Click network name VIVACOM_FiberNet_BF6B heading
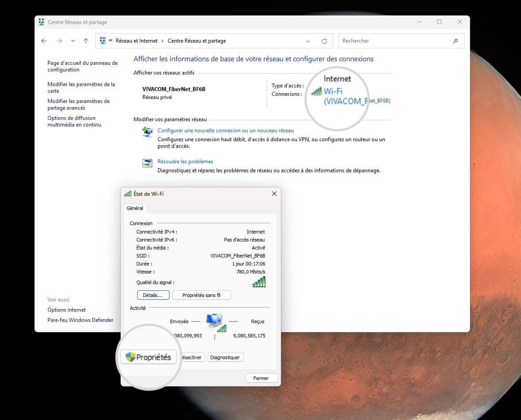The image size is (521, 420). (x=174, y=89)
